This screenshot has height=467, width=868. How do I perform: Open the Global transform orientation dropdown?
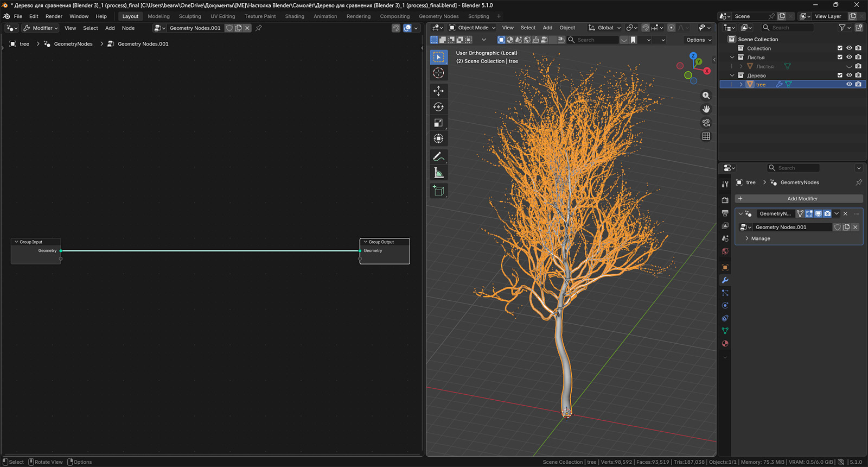tap(605, 28)
